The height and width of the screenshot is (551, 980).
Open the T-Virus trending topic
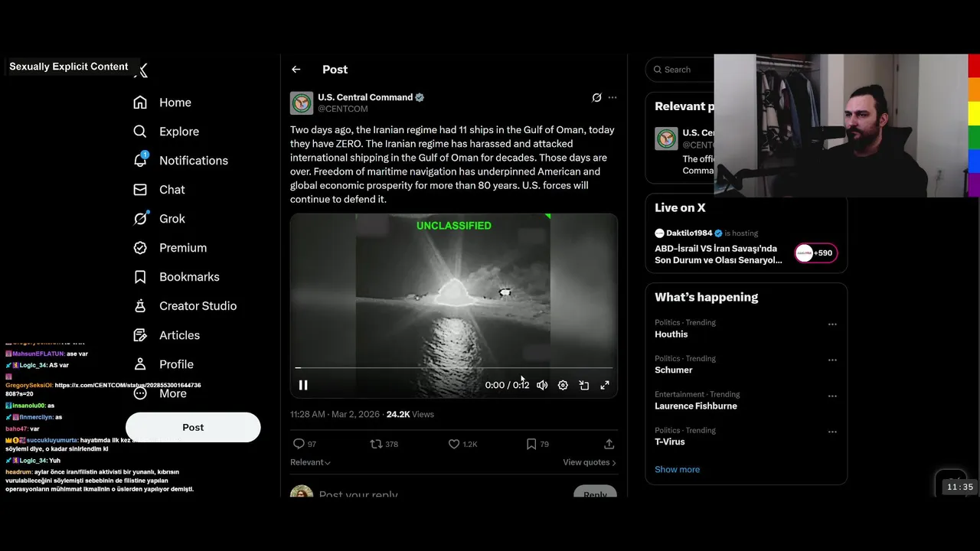670,442
